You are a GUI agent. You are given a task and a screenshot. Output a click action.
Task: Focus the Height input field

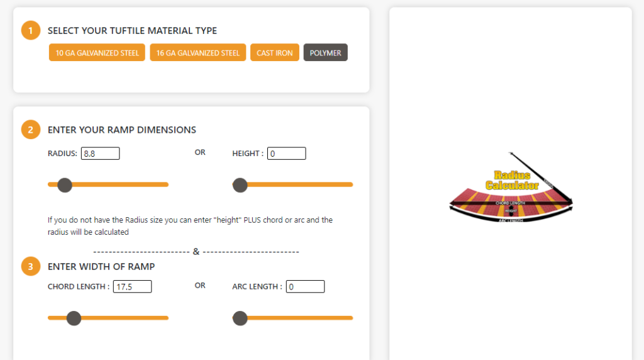[286, 154]
